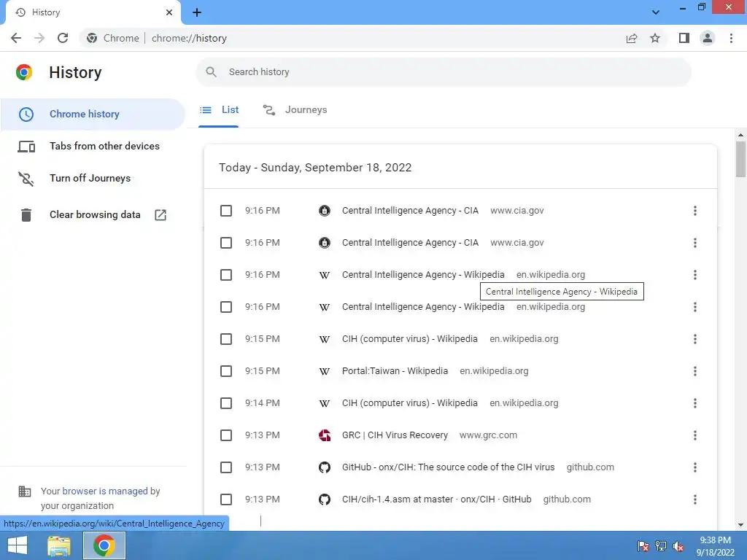The width and height of the screenshot is (747, 560).
Task: Open actions menu for GRC CIH Virus Recovery
Action: pos(695,435)
